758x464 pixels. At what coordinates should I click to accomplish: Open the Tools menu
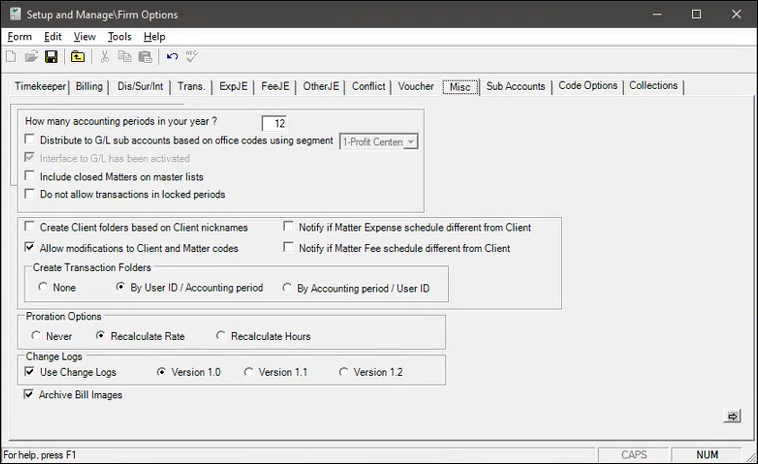tap(119, 37)
